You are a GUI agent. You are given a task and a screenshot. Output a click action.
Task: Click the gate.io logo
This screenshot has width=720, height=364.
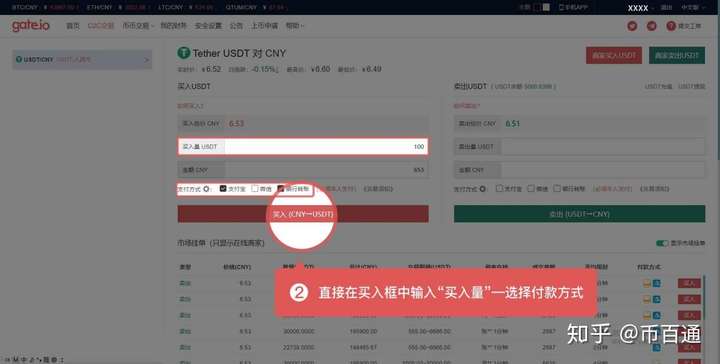coord(31,25)
